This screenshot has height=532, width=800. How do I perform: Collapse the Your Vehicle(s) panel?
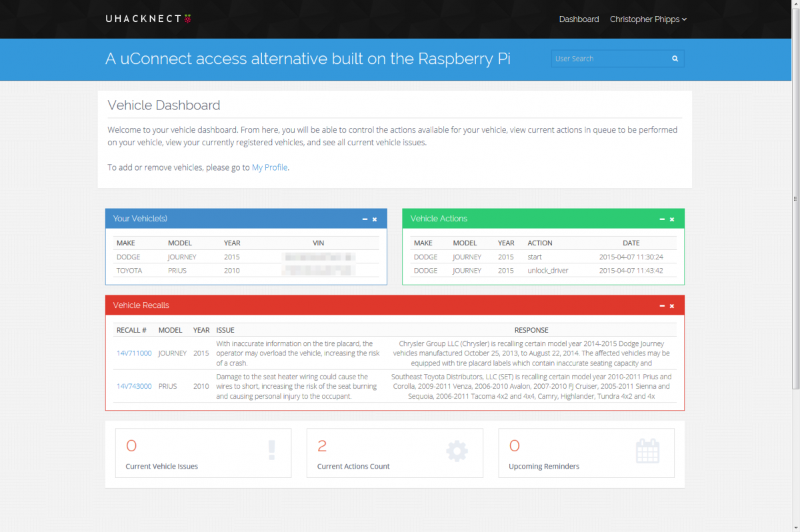(x=365, y=219)
